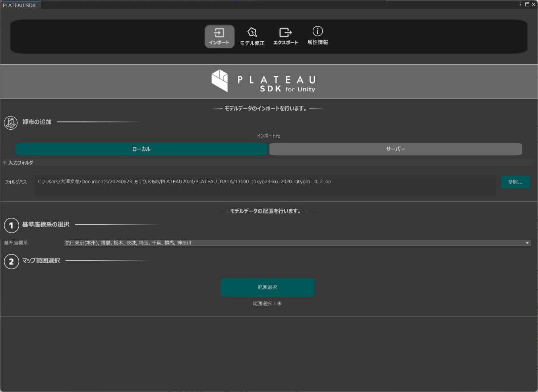Switch import source to サーバー
538x392 pixels.
coord(396,149)
